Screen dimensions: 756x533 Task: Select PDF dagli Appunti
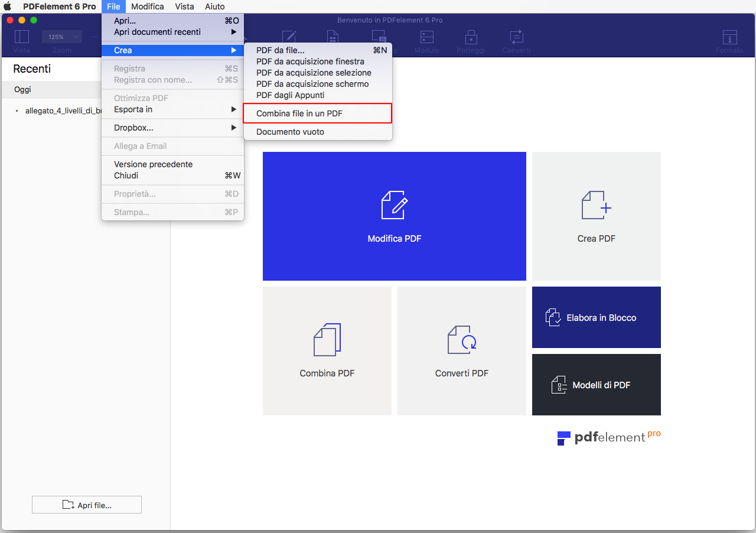tap(318, 95)
